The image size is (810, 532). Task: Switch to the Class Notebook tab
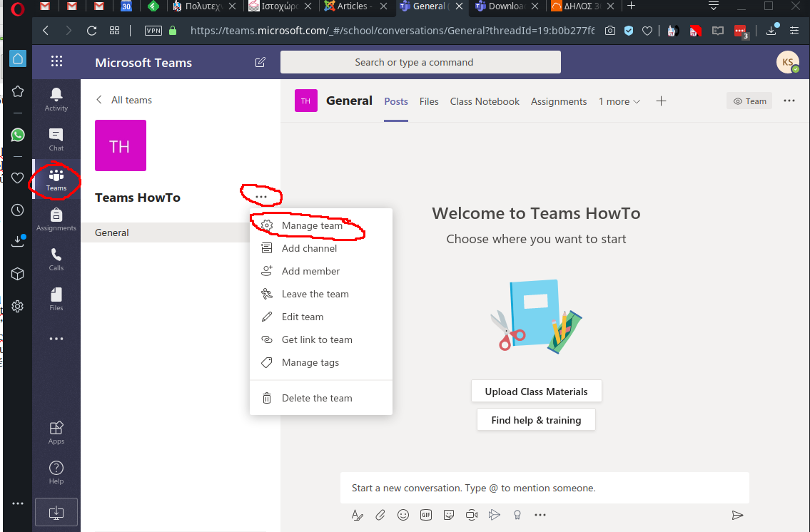click(485, 101)
